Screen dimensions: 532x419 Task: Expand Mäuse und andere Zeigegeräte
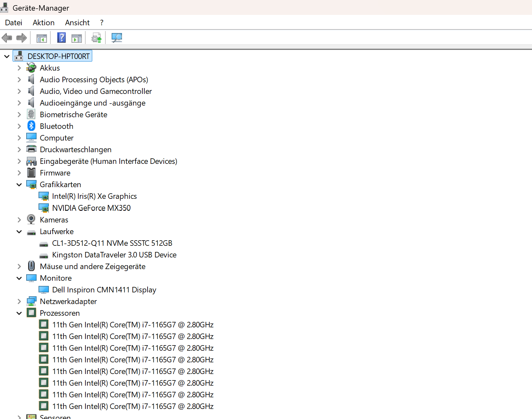19,266
